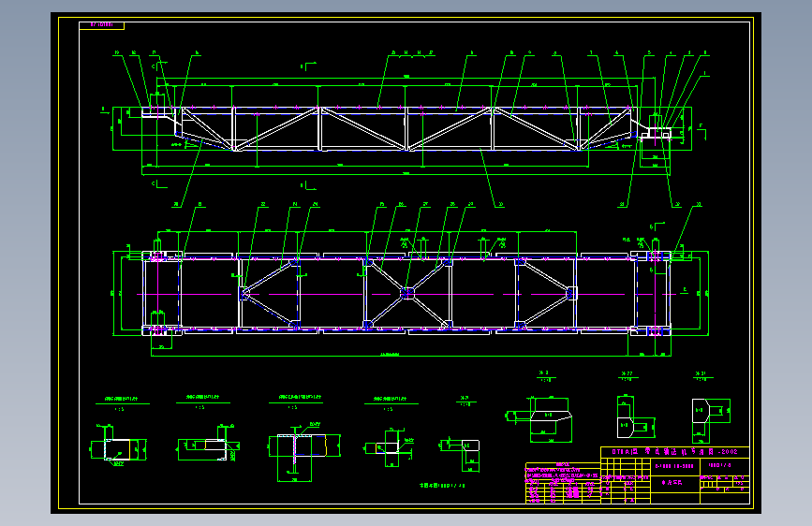Screen dimensions: 812x526
Task: Select the truss side elevation view
Action: coord(406,129)
